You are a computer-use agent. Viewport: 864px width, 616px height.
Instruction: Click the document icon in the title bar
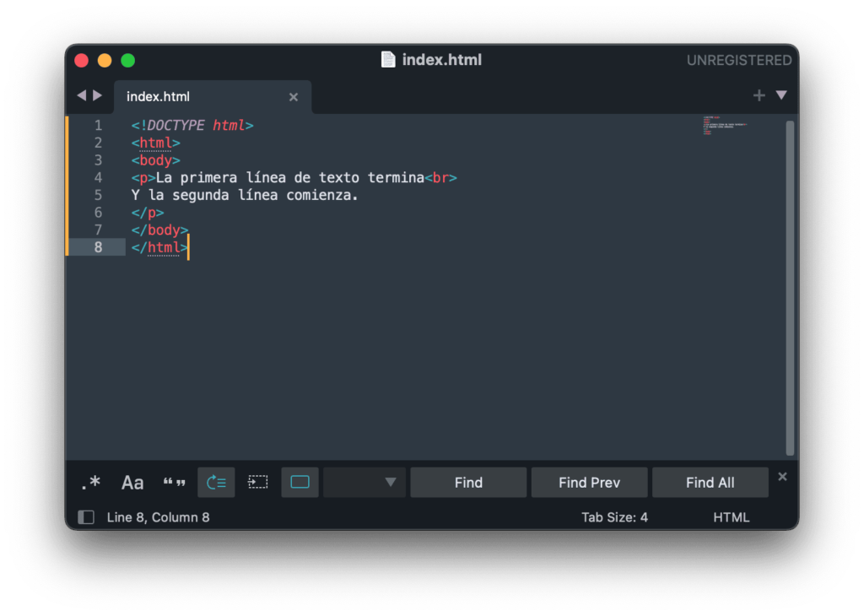[x=388, y=59]
